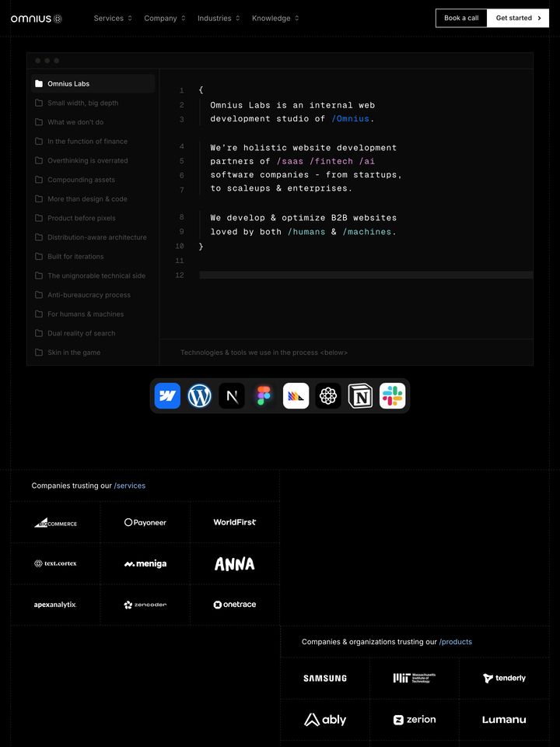Click the onetrace logo
This screenshot has width=560, height=747.
pyautogui.click(x=235, y=605)
